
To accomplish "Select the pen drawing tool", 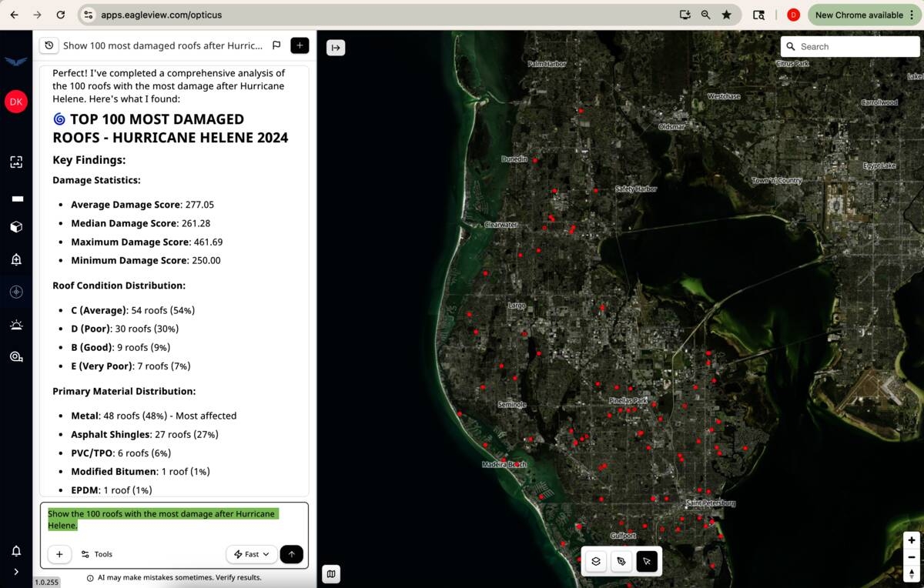I will (621, 562).
